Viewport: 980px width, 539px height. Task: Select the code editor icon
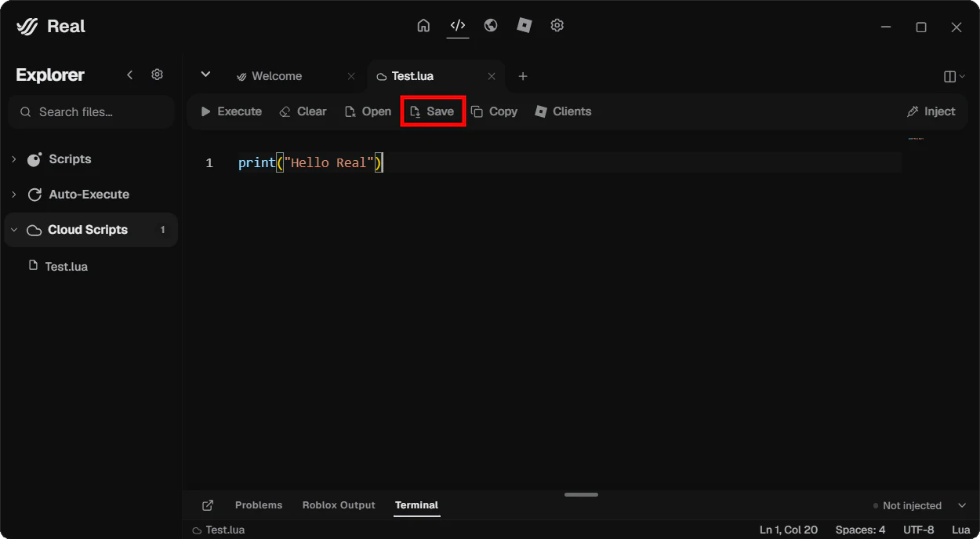click(458, 25)
